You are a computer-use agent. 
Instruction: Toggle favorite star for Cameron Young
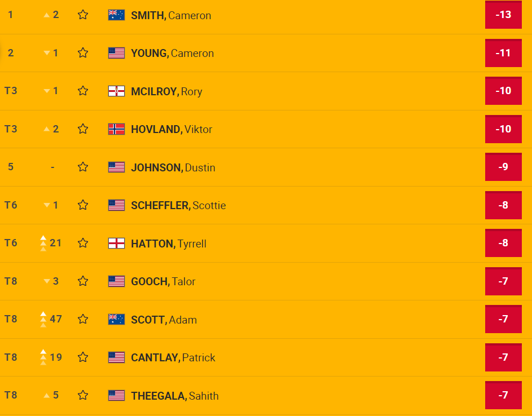click(x=83, y=53)
